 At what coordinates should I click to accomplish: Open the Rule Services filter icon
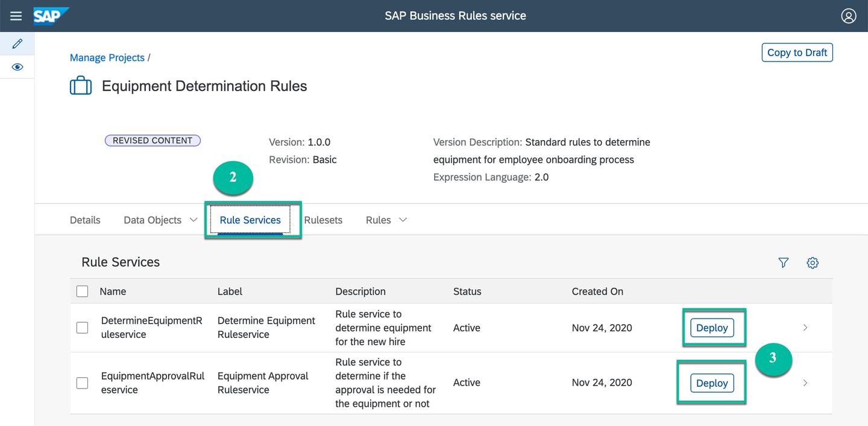coord(784,262)
